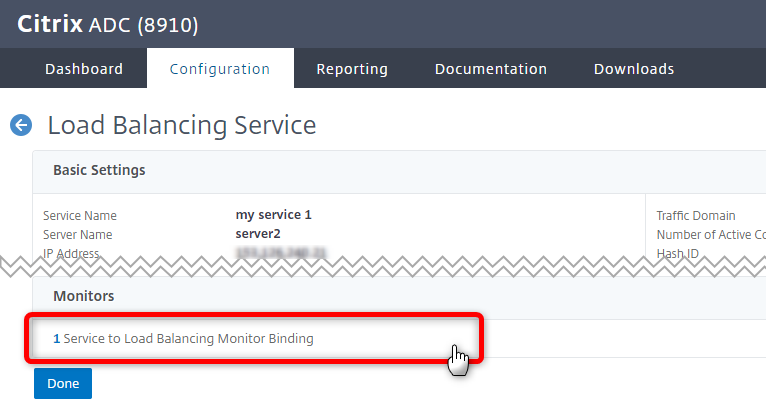Viewport: 766px width, 419px height.
Task: Select the Configuration tab
Action: click(x=220, y=69)
